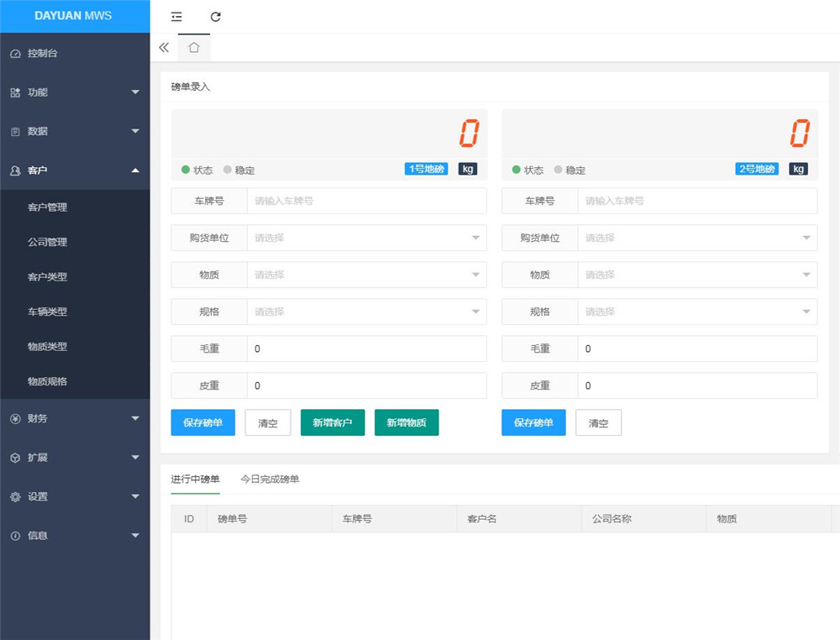The height and width of the screenshot is (640, 840).
Task: Collapse the 客户 sidebar menu
Action: coord(74,170)
